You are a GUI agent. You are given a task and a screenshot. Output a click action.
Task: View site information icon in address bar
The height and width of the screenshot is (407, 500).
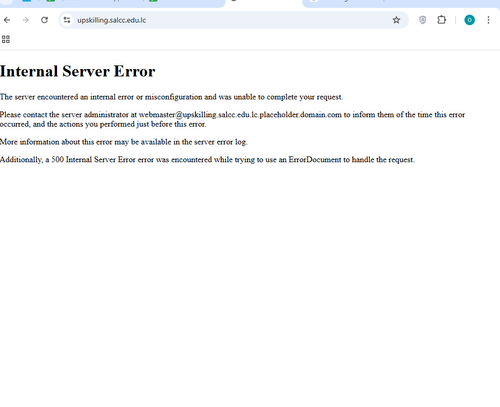[67, 20]
